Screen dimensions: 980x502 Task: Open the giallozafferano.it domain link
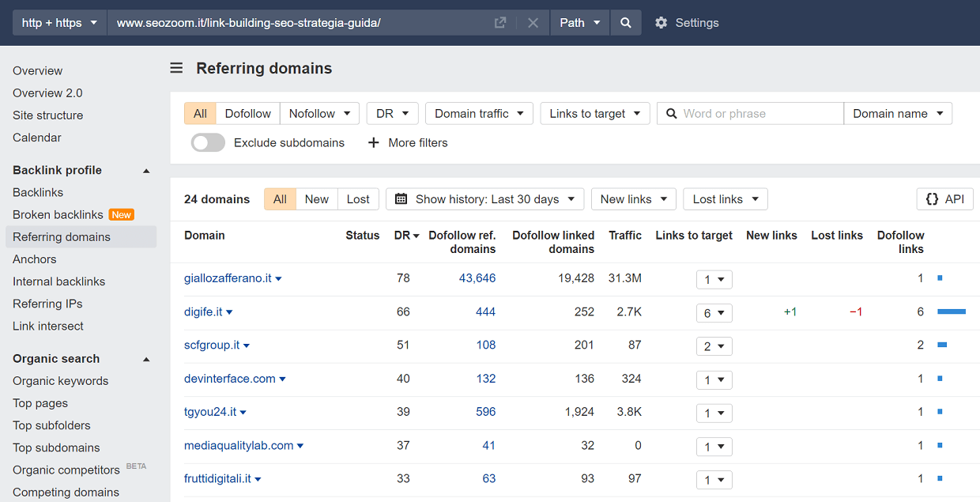228,278
